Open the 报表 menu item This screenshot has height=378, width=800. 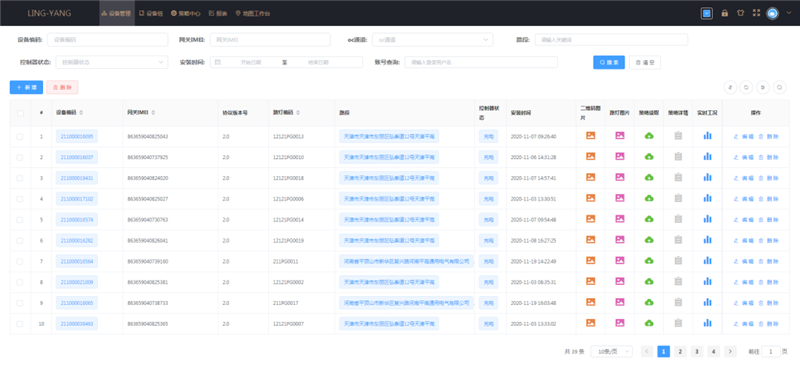click(218, 13)
